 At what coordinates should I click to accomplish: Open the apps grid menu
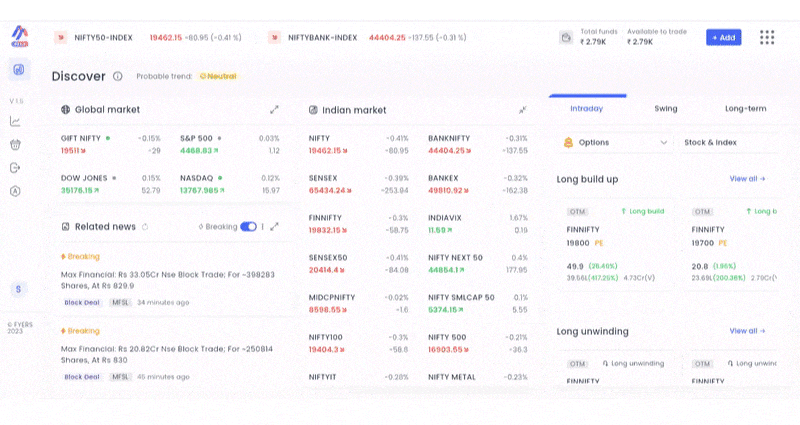click(x=767, y=37)
